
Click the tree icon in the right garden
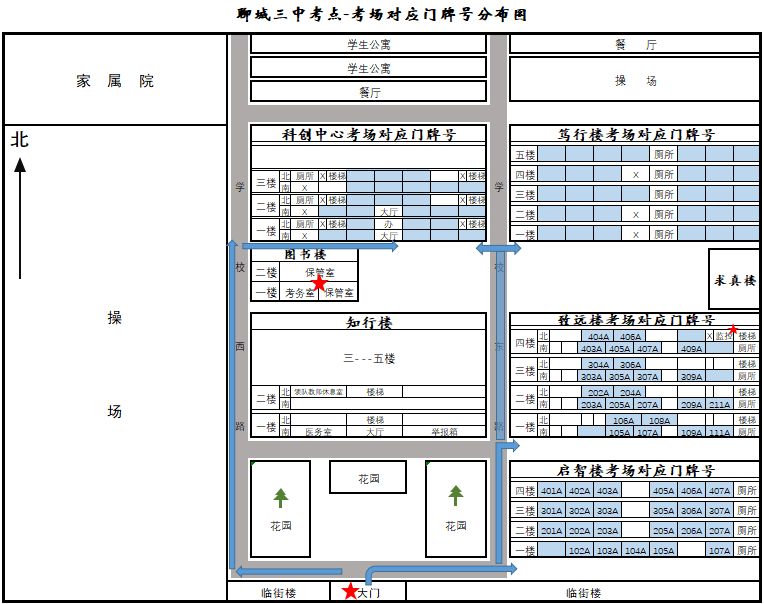point(456,495)
